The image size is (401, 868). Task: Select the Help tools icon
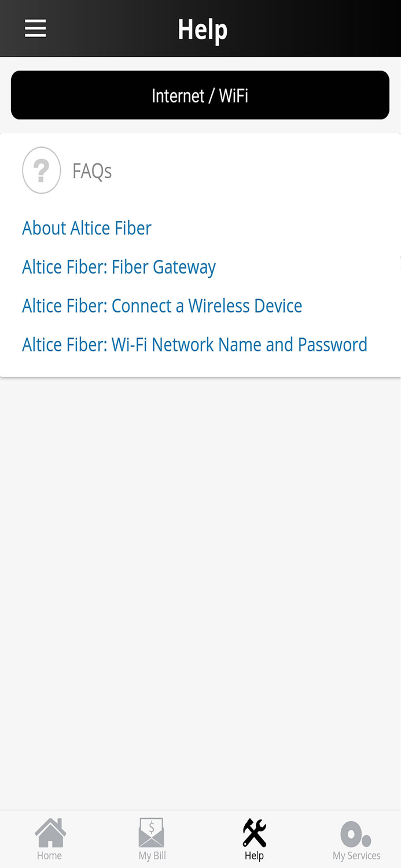[x=254, y=838]
